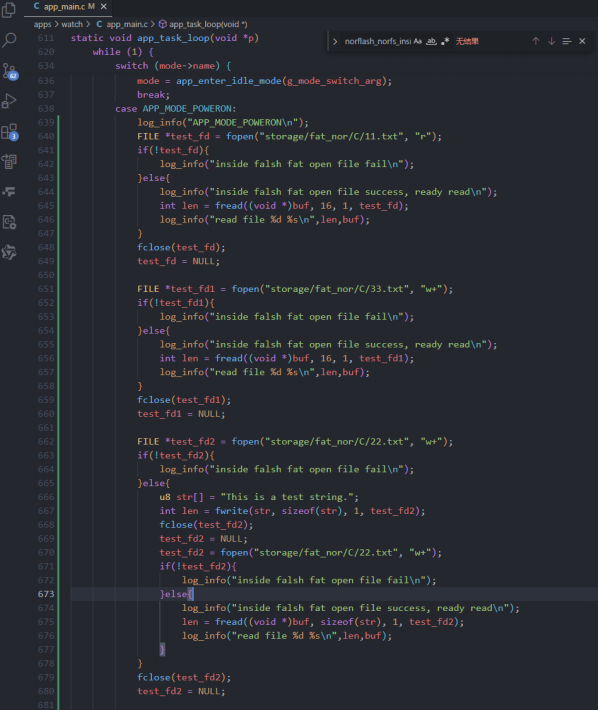The image size is (598, 710).
Task: Click 'int len = fread' on line 645
Action: click(x=201, y=206)
